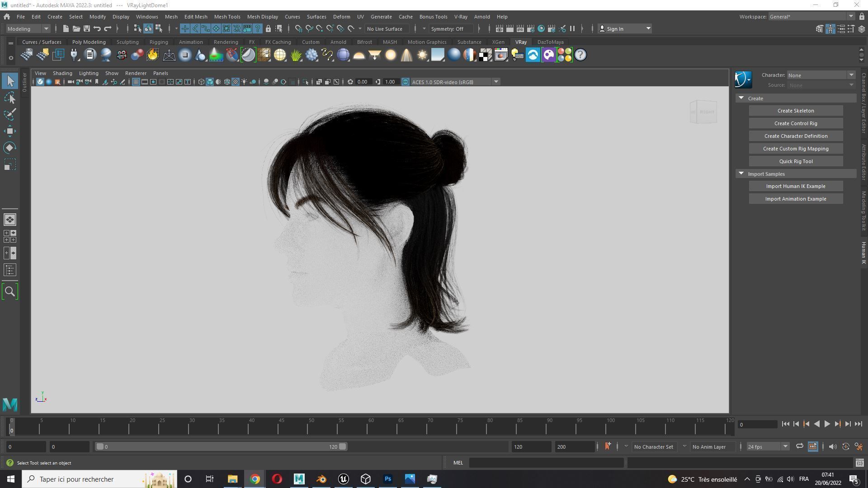Click the range slider right handle at 120
868x488 pixels.
point(343,446)
